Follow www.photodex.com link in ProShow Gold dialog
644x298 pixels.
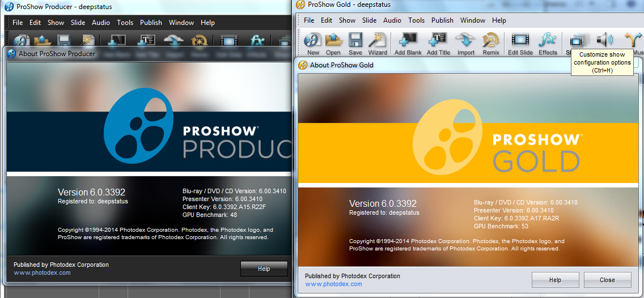333,284
